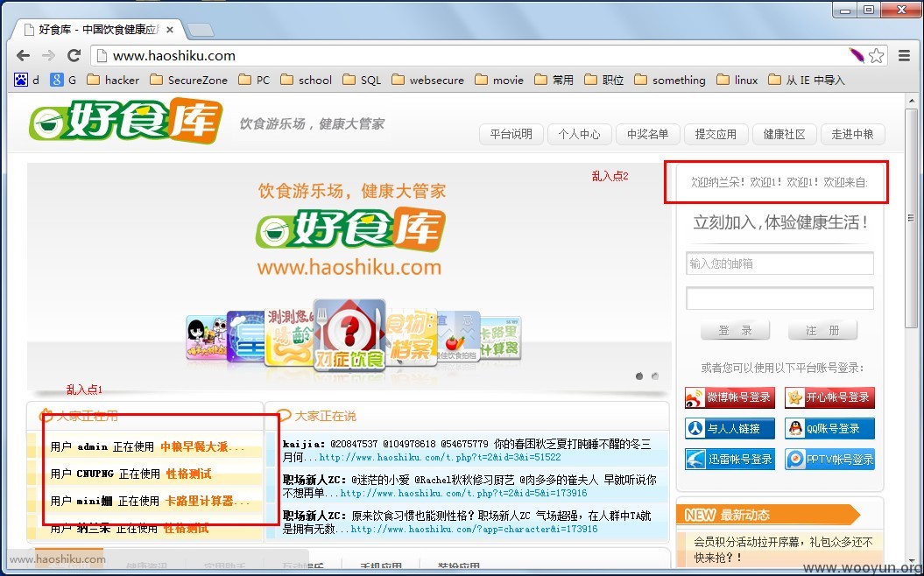The height and width of the screenshot is (576, 924).
Task: Click the browser forward arrow
Action: (x=48, y=55)
